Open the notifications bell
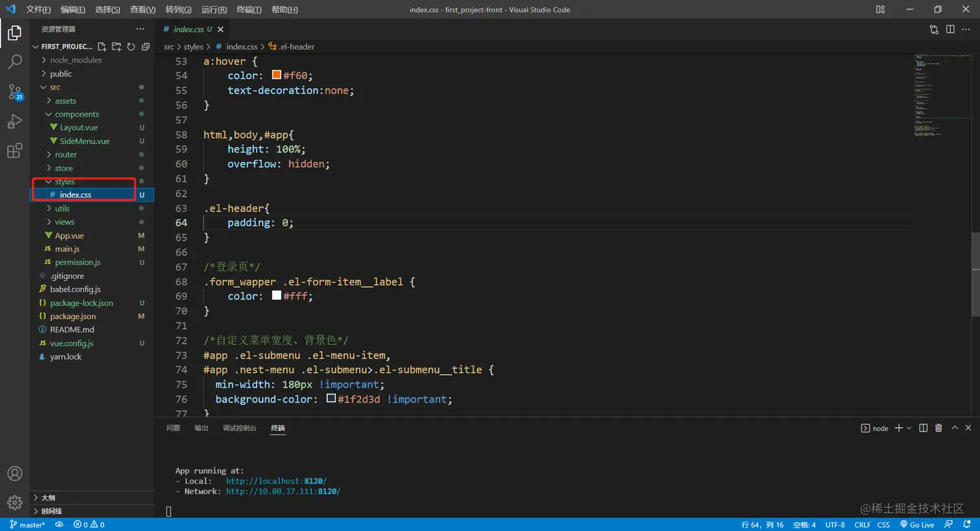This screenshot has height=531, width=980. (x=967, y=525)
